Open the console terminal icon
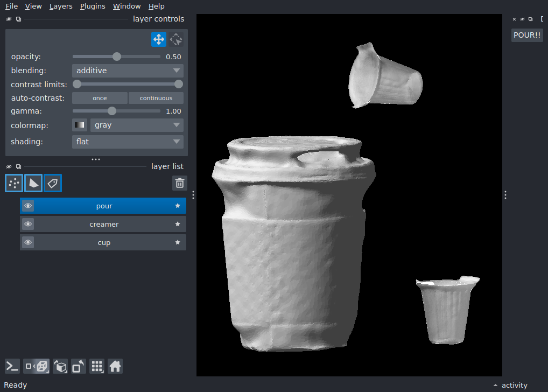Viewport: 548px width, 392px height. (x=12, y=367)
